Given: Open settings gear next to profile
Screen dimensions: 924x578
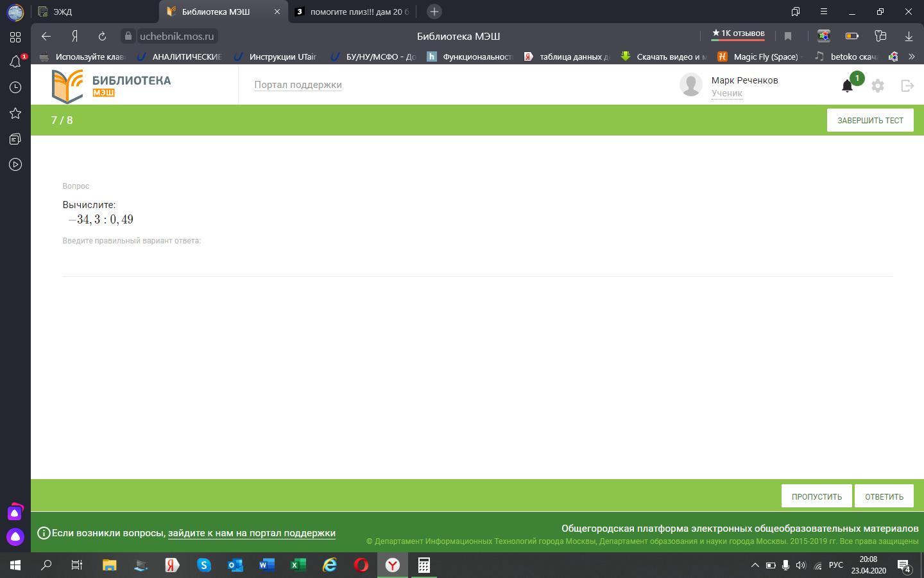Looking at the screenshot, I should (878, 86).
